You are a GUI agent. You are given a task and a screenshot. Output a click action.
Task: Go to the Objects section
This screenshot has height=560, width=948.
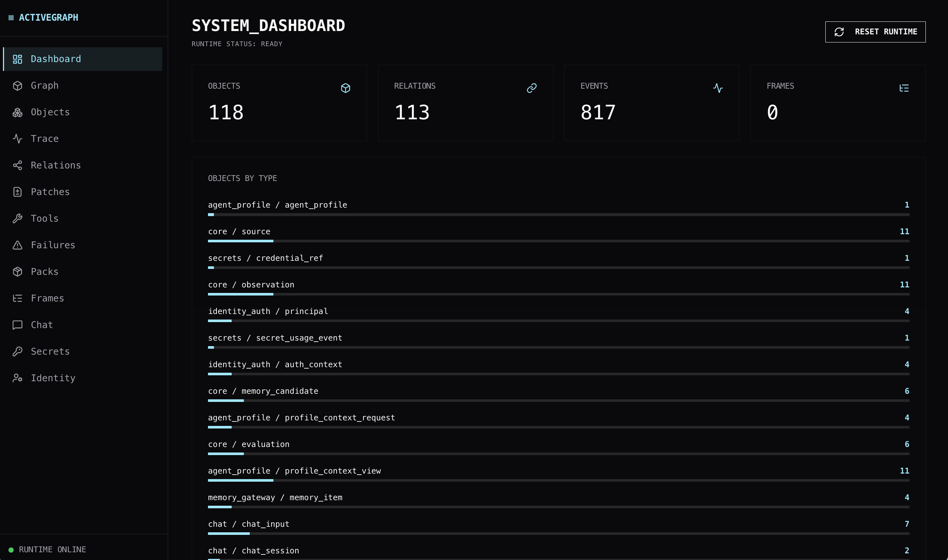coord(83,112)
